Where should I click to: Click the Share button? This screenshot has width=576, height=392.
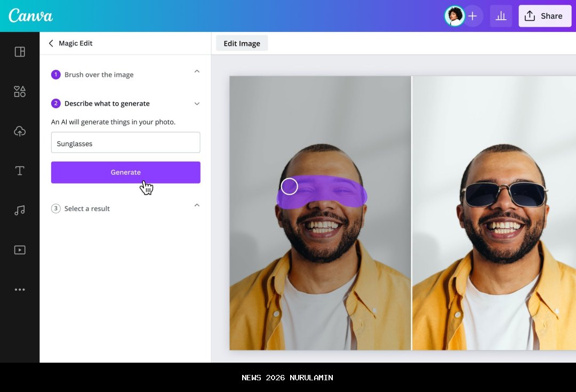(x=545, y=15)
